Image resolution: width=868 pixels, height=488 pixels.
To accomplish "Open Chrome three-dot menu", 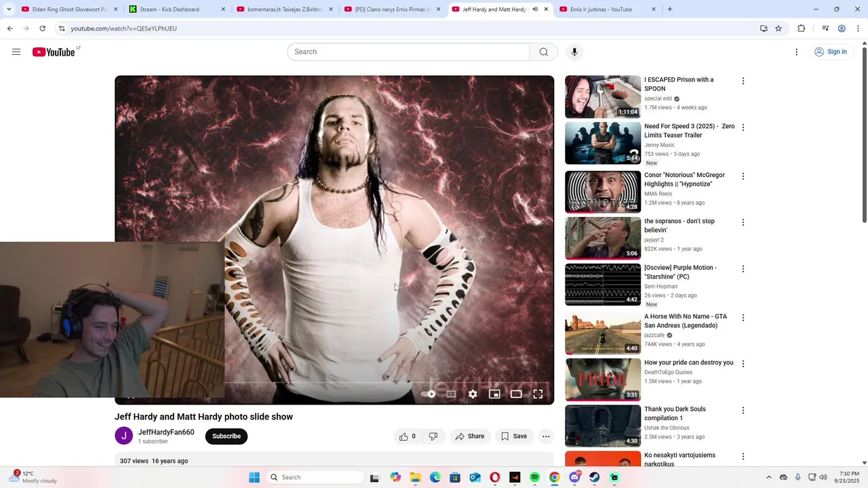I will (859, 28).
